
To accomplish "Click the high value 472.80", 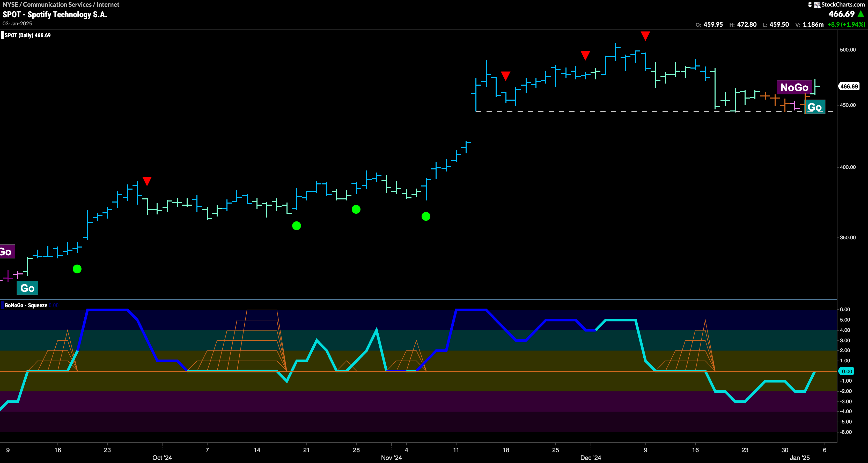I will (x=747, y=25).
